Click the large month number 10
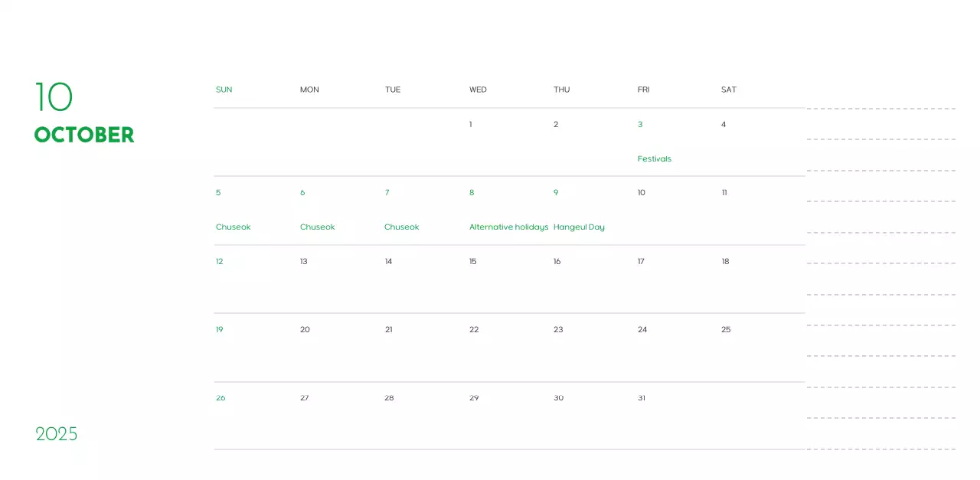 (53, 97)
